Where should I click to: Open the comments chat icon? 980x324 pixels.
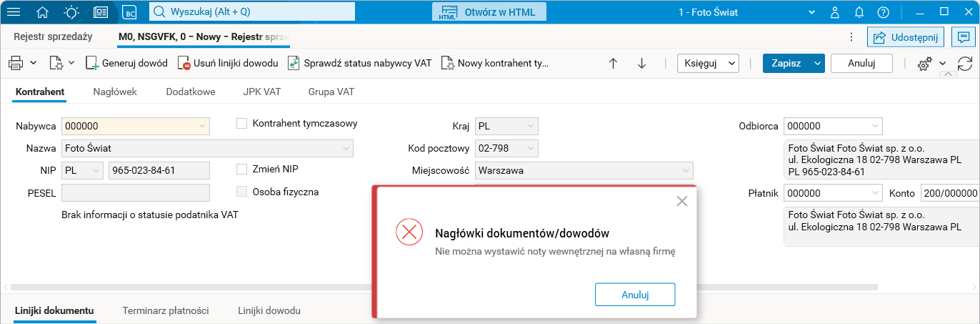point(964,36)
